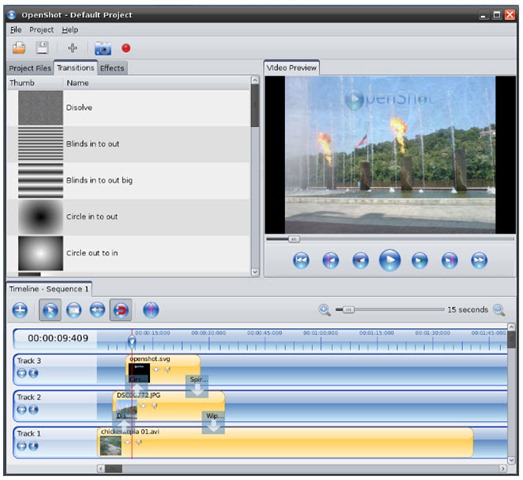This screenshot has width=523, height=480.
Task: Step forward with the fast-forward button
Action: pyautogui.click(x=420, y=260)
